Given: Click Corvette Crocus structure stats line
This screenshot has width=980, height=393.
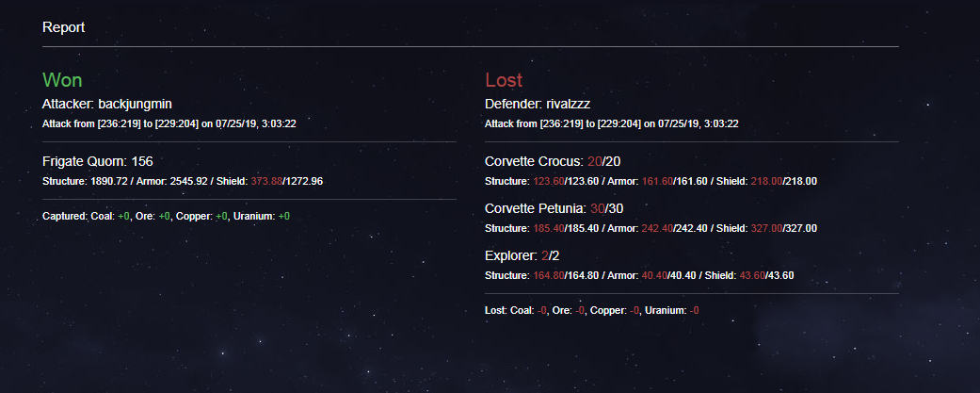Looking at the screenshot, I should coord(651,182).
